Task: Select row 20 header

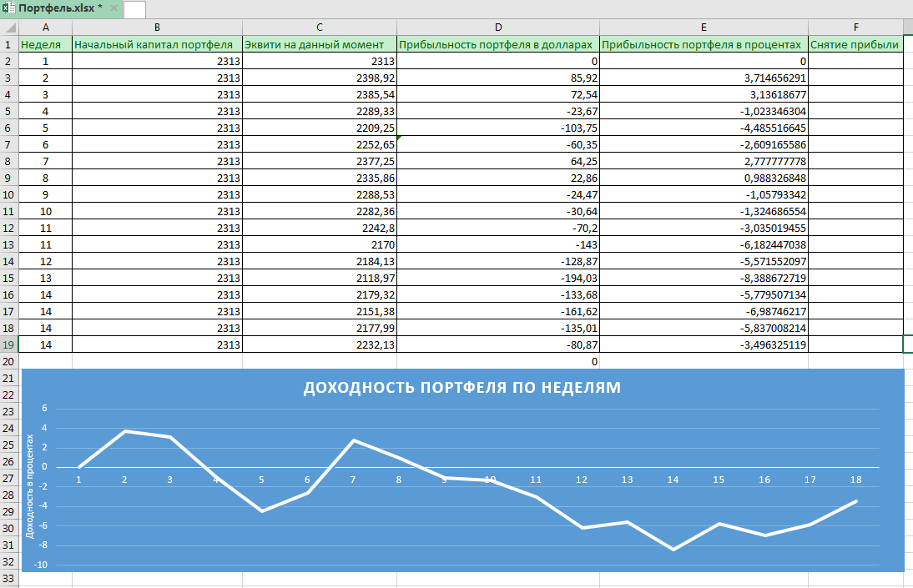Action: coord(9,361)
